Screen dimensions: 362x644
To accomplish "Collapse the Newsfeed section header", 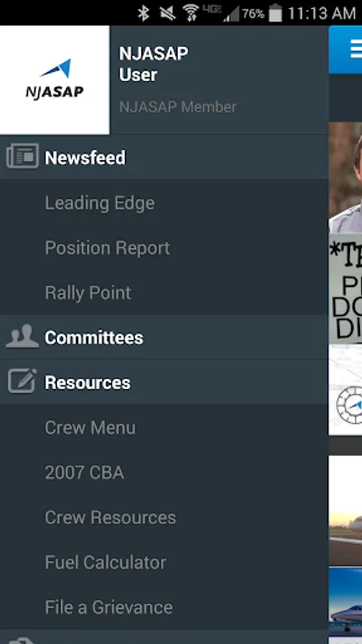I will 164,157.
